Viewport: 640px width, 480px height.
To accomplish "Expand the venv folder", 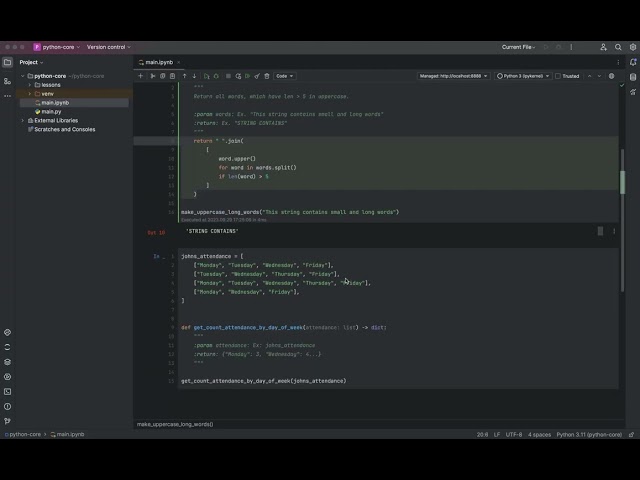I will coord(30,94).
